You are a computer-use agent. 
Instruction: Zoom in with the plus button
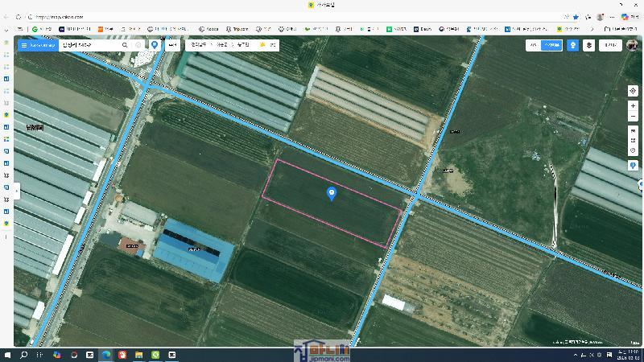point(634,106)
